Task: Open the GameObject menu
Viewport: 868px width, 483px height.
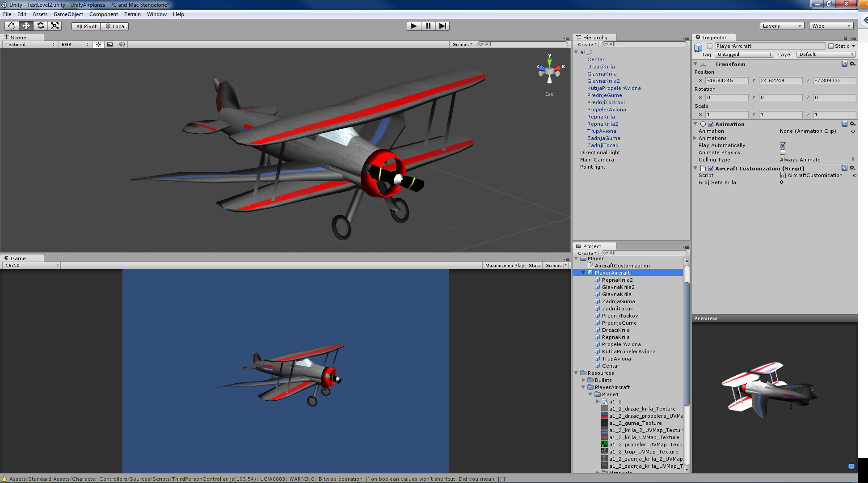Action: pyautogui.click(x=68, y=14)
